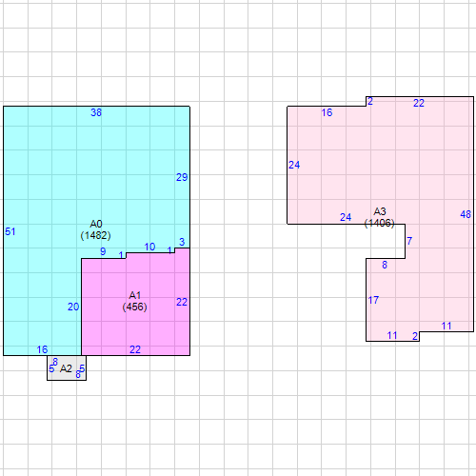Select the 3 dimension near A0's right edge
Viewport: 476px width, 476px height.
coord(182,242)
